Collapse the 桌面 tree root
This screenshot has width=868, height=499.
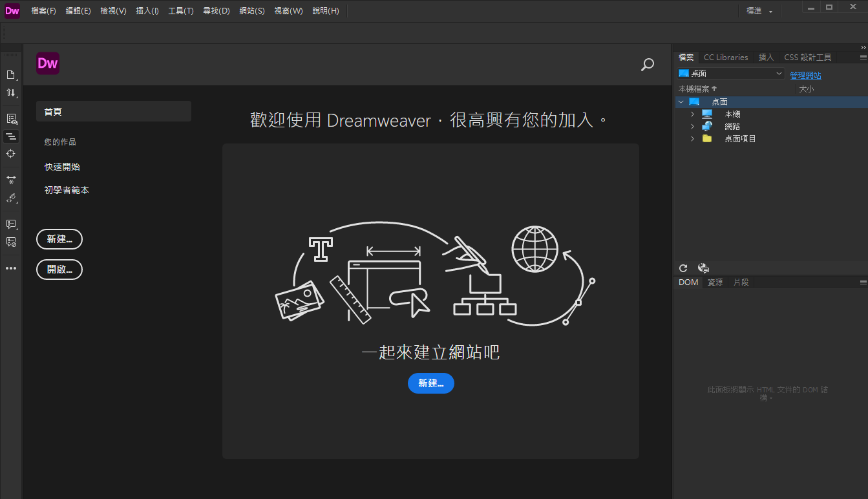click(681, 102)
